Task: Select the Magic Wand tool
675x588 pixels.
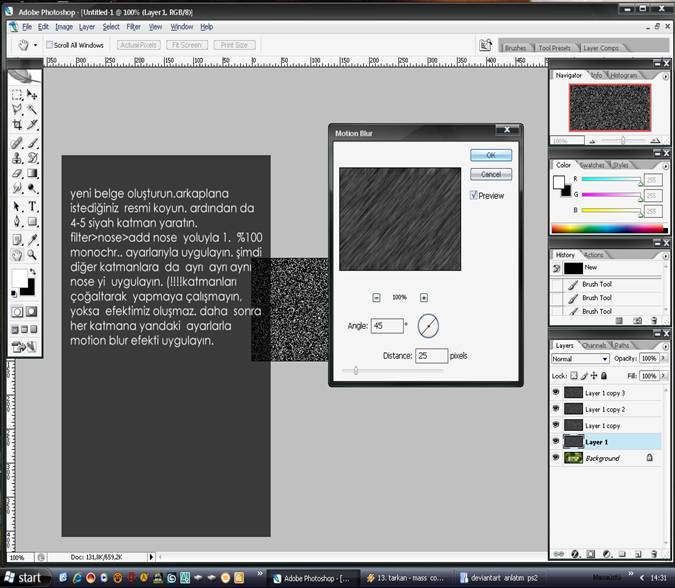Action: pyautogui.click(x=32, y=109)
